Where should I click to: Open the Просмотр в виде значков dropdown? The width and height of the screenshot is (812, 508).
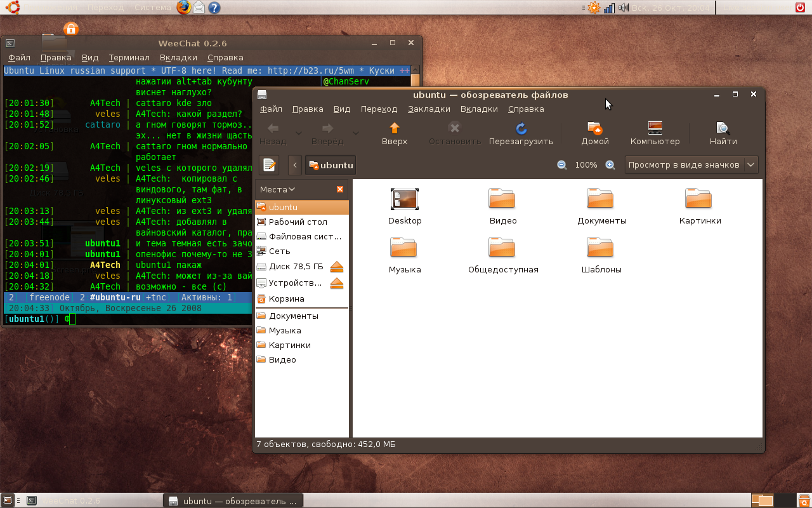point(691,165)
